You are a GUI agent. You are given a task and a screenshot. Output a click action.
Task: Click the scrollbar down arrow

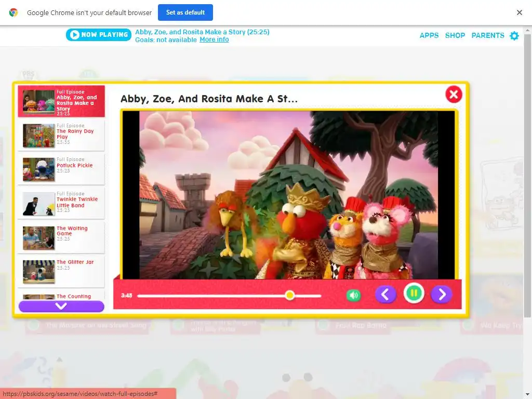click(x=527, y=395)
